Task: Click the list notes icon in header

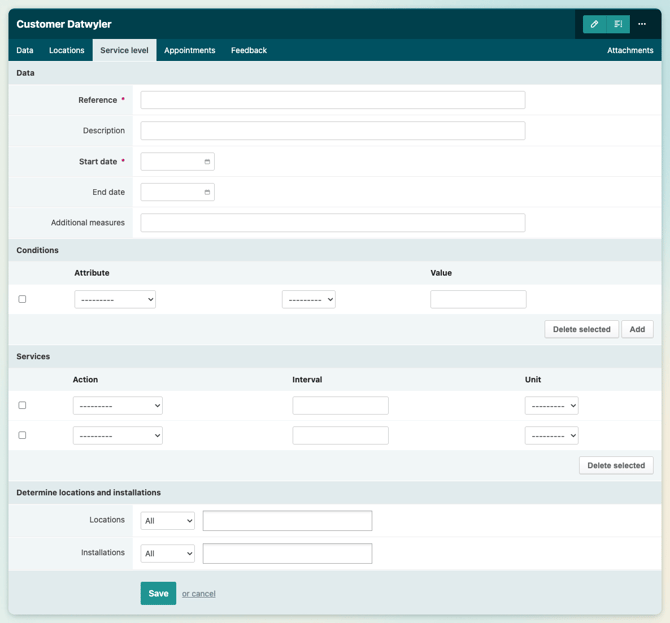Action: [618, 24]
